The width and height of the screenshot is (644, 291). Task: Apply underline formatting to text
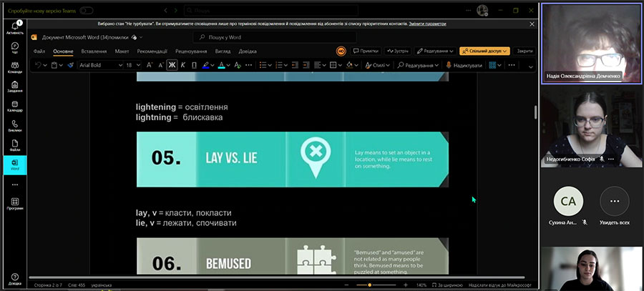(195, 65)
